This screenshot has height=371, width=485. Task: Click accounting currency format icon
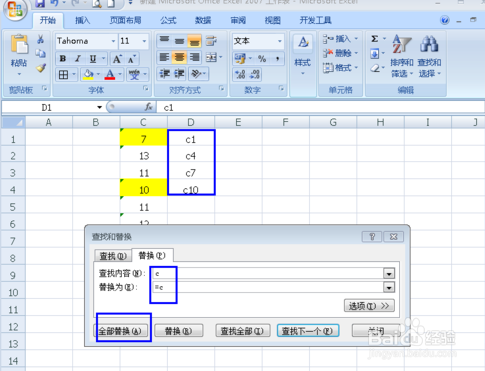tap(240, 59)
